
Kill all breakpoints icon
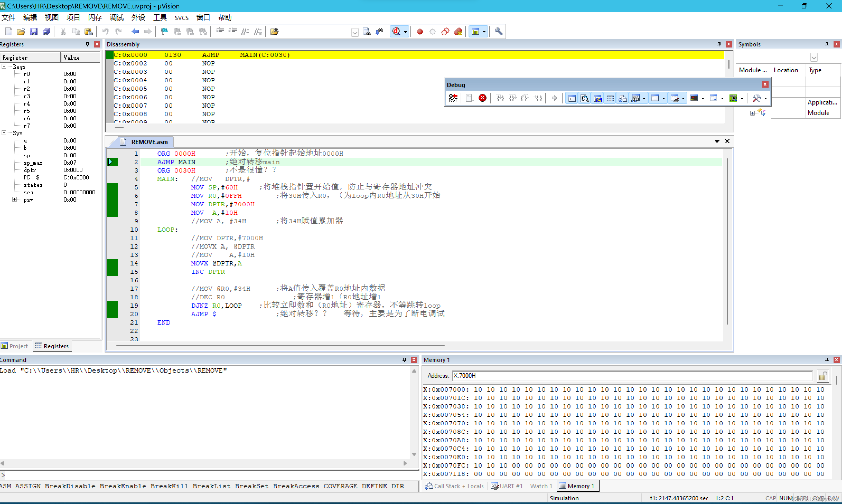[x=458, y=32]
